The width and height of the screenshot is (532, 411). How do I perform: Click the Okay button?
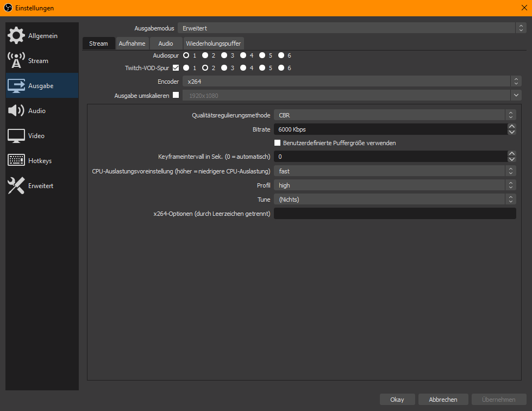pos(397,400)
